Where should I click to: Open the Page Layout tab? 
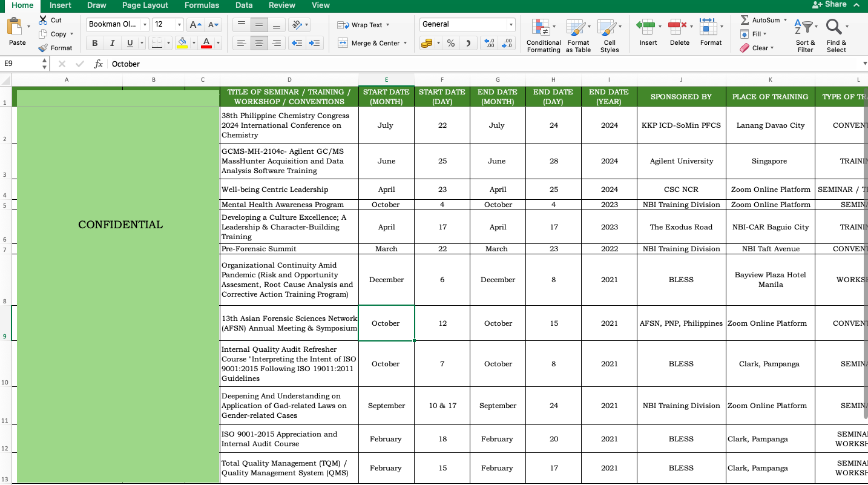click(x=145, y=5)
